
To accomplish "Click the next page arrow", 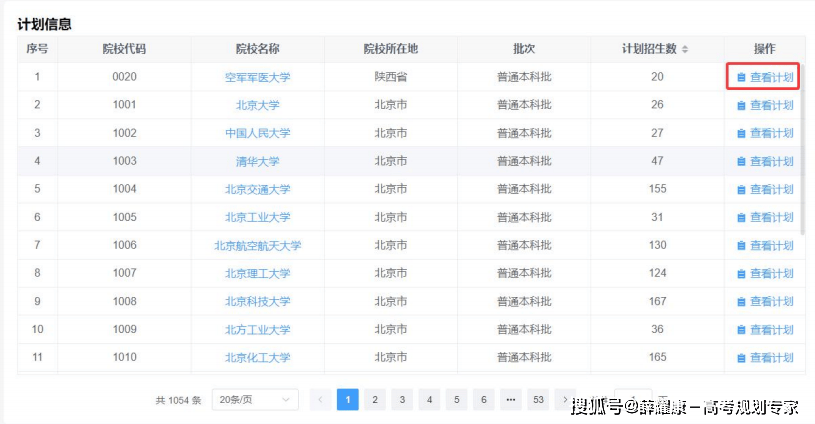I will click(566, 400).
